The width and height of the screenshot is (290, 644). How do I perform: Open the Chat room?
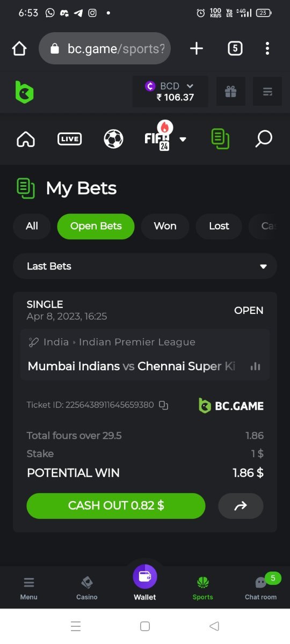(261, 587)
